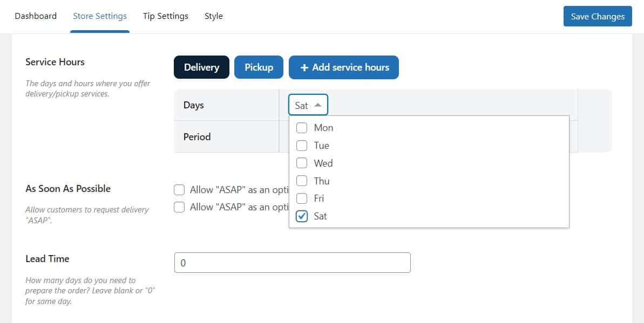Select the Delivery service button
Viewport: 644px width, 323px height.
click(x=201, y=67)
